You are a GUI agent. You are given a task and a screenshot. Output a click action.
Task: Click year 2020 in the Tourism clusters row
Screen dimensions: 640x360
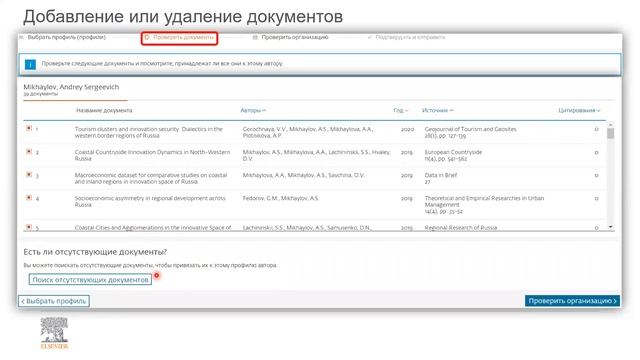coord(407,129)
